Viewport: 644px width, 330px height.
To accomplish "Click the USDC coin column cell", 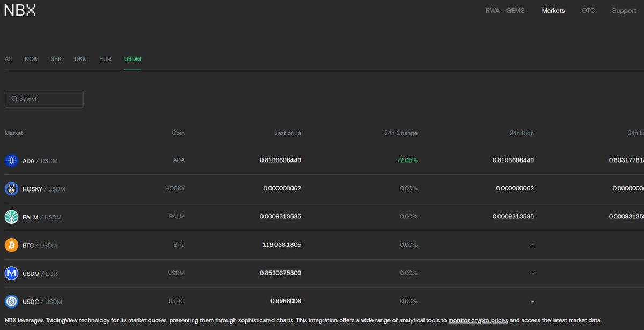I will pos(176,301).
